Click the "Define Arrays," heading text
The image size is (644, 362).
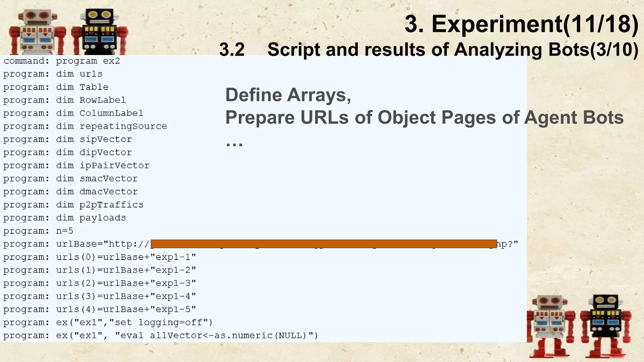coord(288,95)
